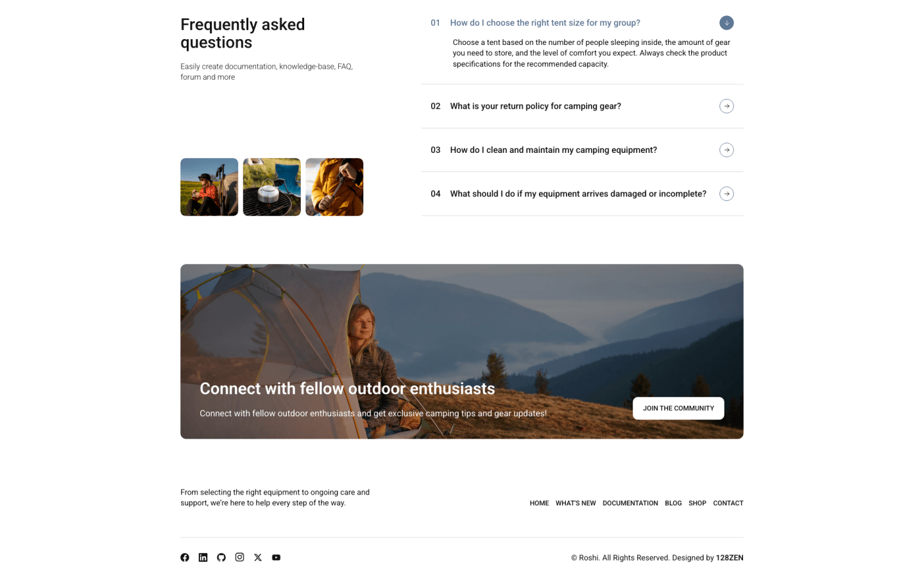Open the Instagram social icon
This screenshot has height=578, width=924.
(239, 557)
